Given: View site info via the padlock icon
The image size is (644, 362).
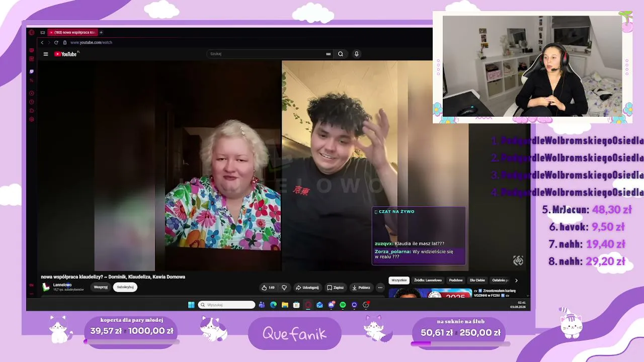Looking at the screenshot, I should pyautogui.click(x=65, y=42).
